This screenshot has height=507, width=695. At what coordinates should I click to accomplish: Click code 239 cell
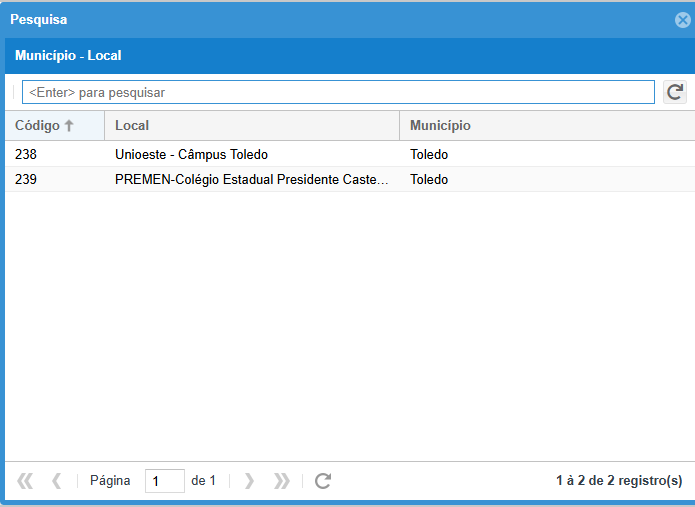[x=26, y=180]
